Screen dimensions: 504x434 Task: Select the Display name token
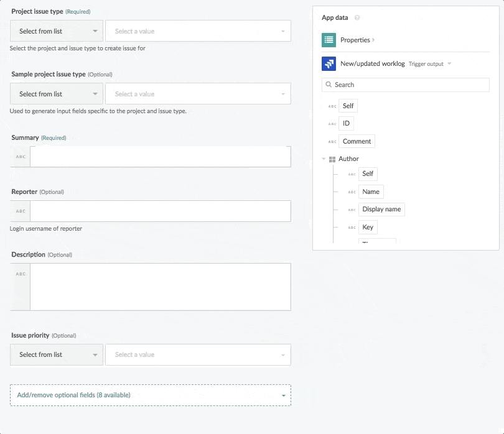[381, 209]
